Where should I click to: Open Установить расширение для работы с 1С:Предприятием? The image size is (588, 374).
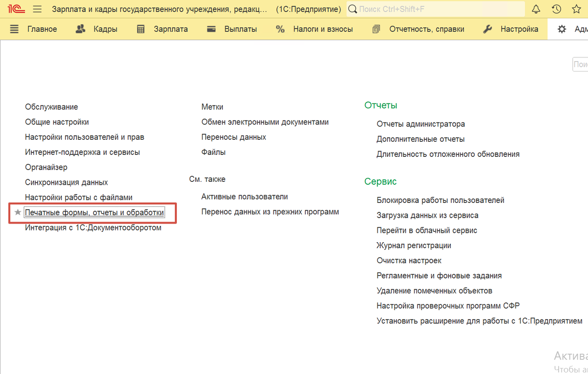[480, 321]
